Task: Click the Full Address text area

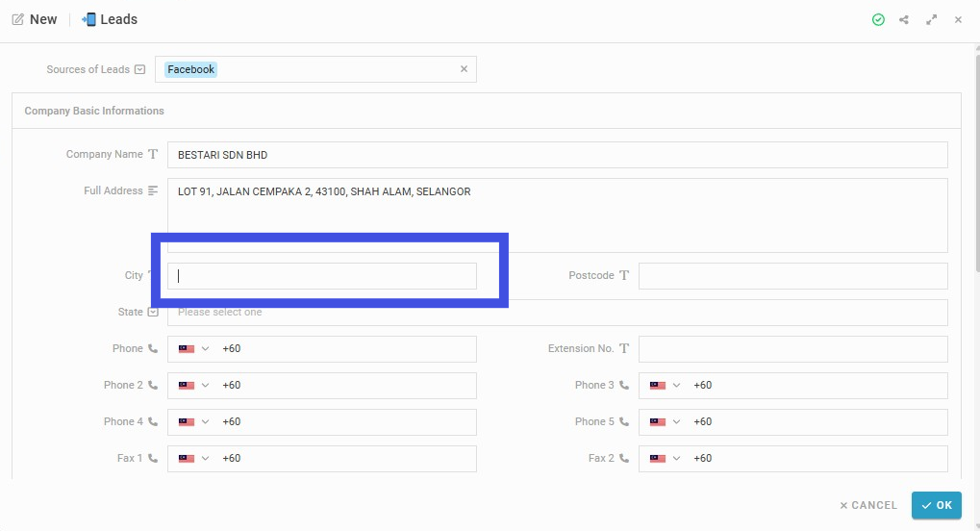Action: pyautogui.click(x=558, y=215)
